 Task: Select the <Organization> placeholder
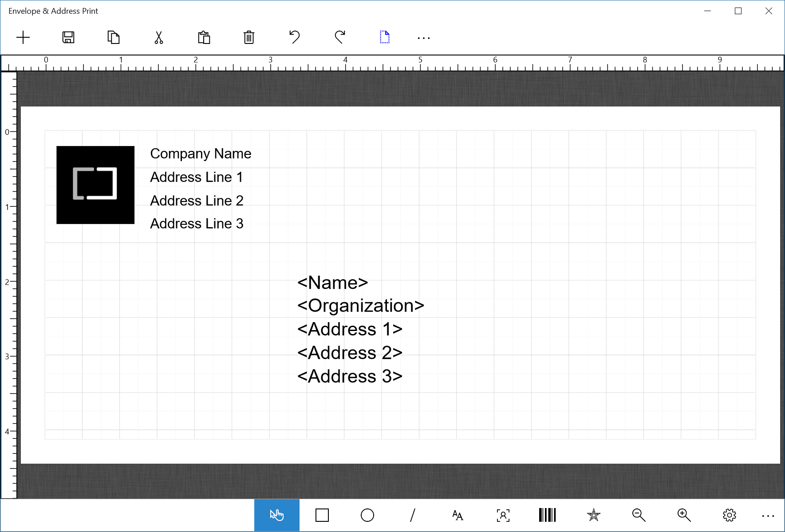[x=361, y=306]
